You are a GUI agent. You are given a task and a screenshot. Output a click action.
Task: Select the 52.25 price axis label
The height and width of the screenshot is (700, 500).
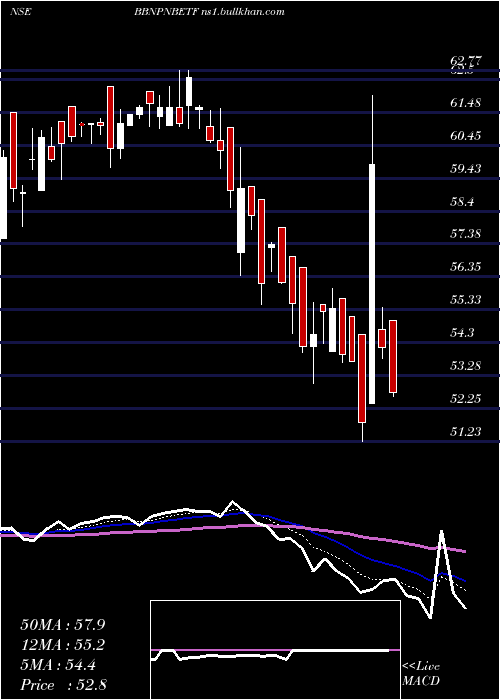[465, 399]
